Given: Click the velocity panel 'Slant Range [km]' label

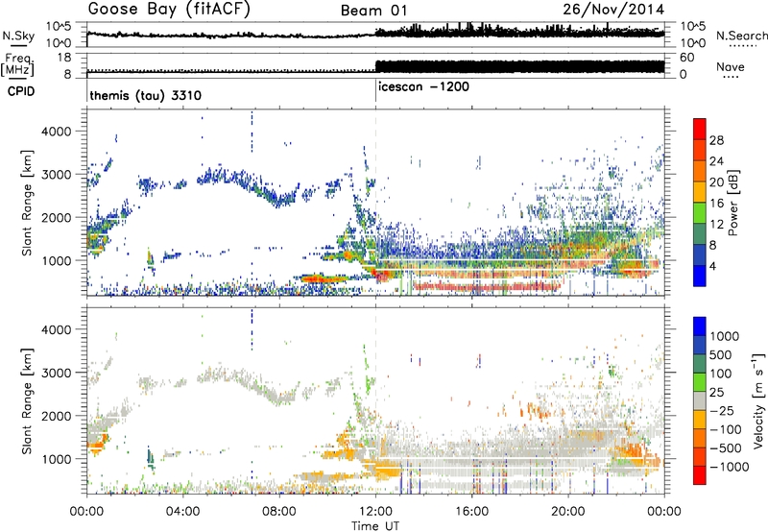Looking at the screenshot, I should (x=27, y=400).
